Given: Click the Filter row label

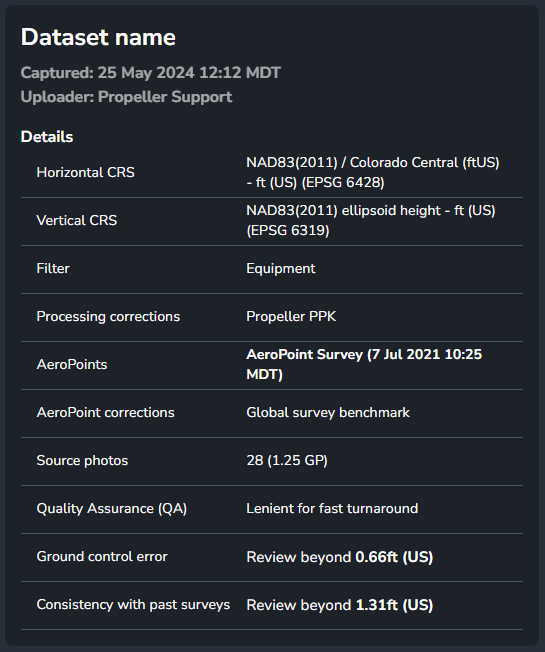Looking at the screenshot, I should coord(53,268).
